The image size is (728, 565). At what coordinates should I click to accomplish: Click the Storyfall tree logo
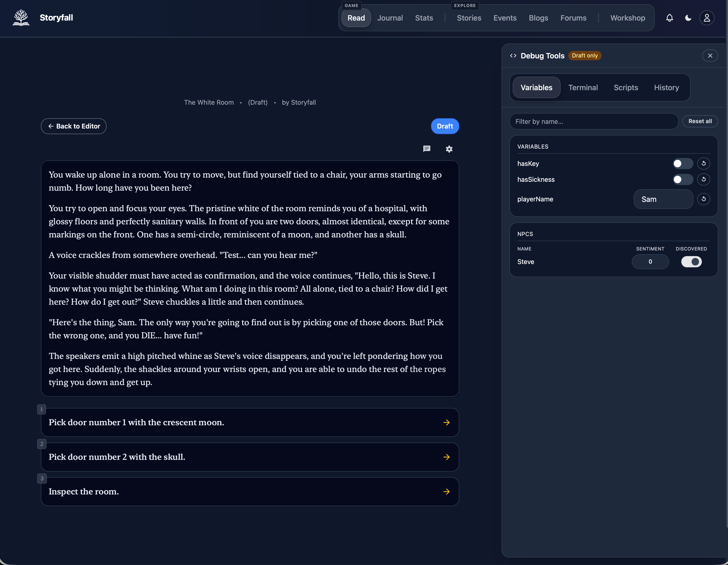point(21,18)
